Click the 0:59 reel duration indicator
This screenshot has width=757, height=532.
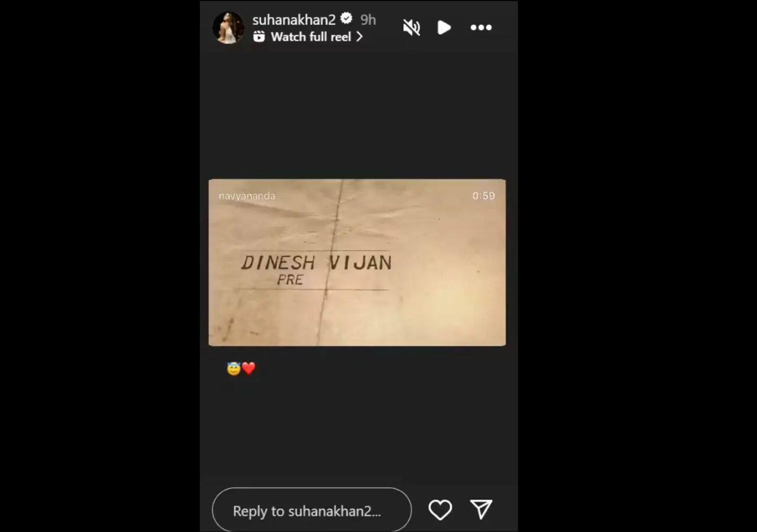click(483, 196)
